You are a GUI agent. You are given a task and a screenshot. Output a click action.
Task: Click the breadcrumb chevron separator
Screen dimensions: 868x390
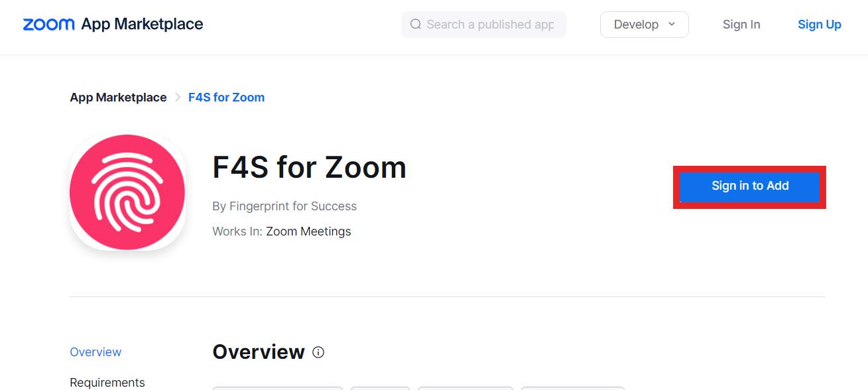coord(178,97)
